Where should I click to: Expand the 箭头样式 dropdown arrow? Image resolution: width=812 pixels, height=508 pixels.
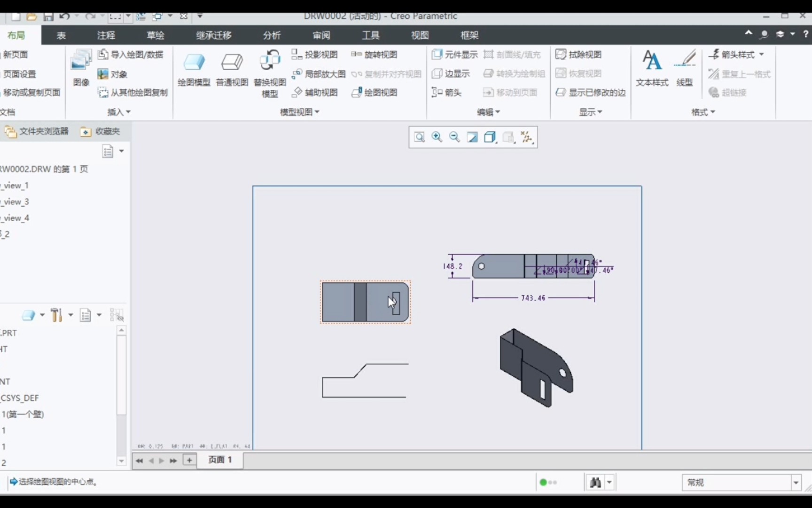click(x=762, y=54)
